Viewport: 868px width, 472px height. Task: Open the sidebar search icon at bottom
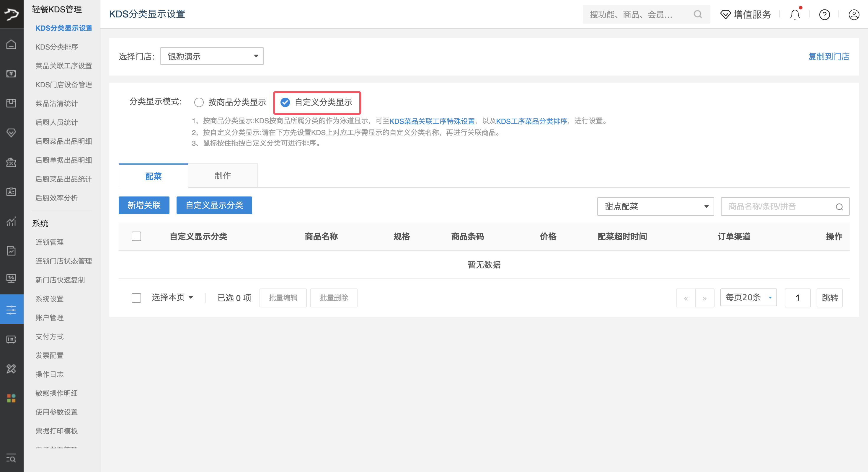tap(12, 458)
